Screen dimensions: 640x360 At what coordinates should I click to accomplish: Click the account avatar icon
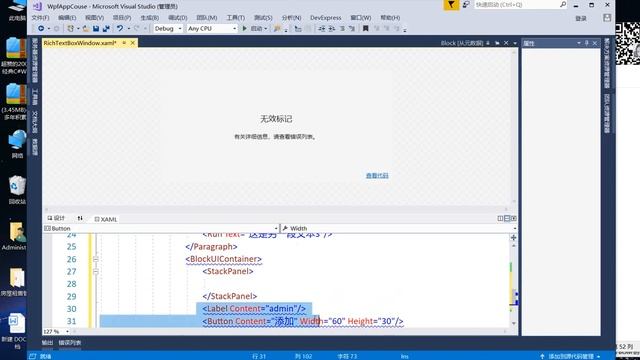pos(607,18)
